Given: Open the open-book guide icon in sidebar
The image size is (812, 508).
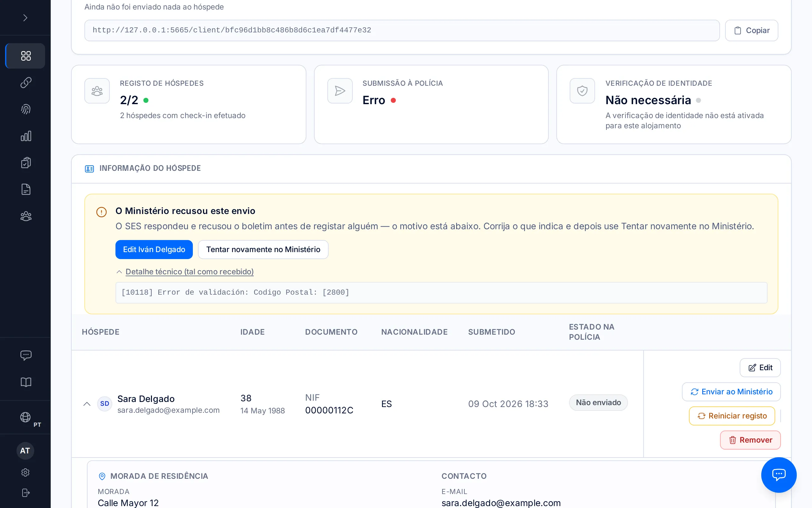Looking at the screenshot, I should (x=25, y=382).
